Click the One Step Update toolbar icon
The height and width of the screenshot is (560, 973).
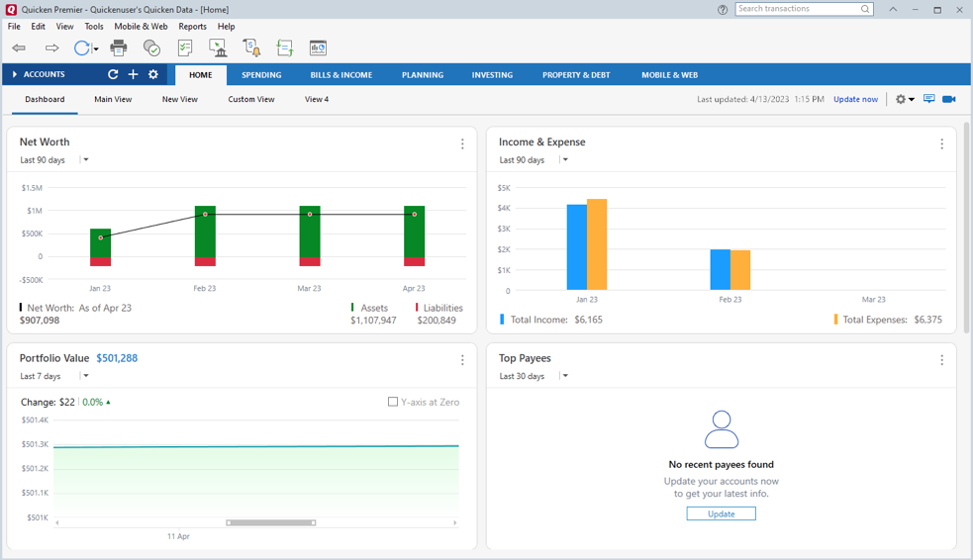click(x=82, y=47)
